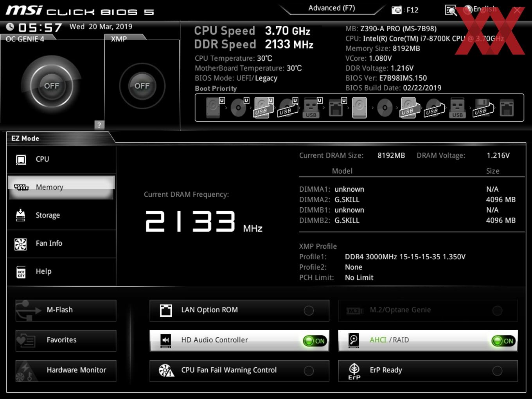Screen dimensions: 532x399
Task: Click the OC Genie help question mark
Action: (99, 125)
